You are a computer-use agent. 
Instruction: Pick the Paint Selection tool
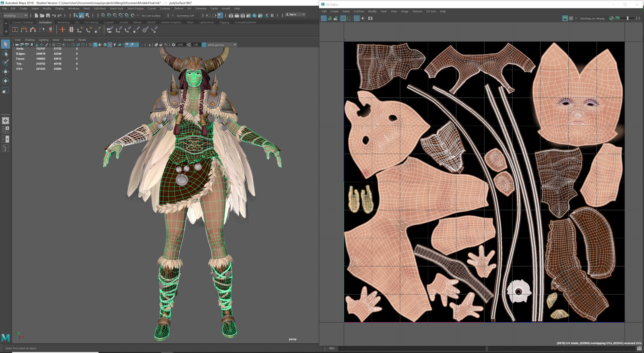(x=6, y=62)
